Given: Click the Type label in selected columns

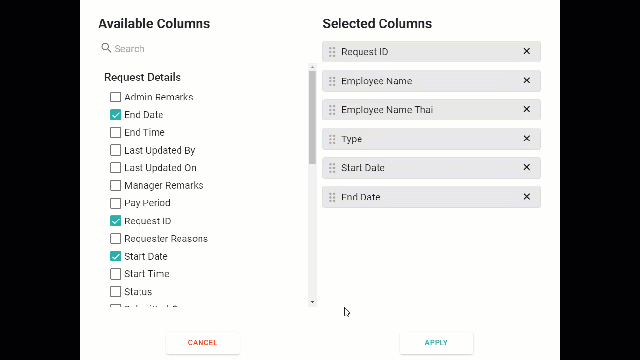Looking at the screenshot, I should click(x=351, y=139).
